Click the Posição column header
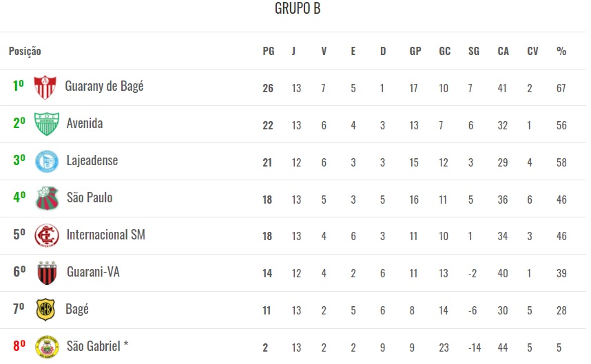 point(25,51)
